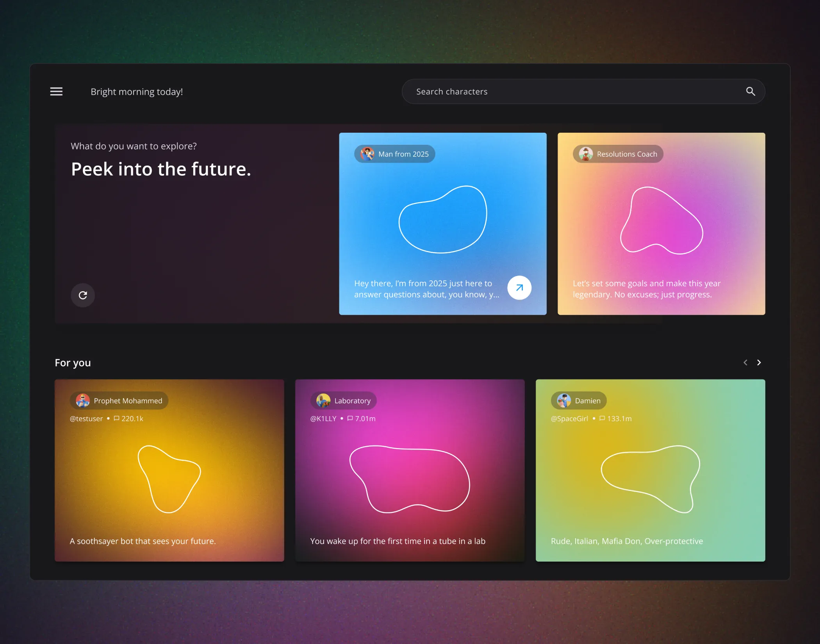Select the Man from 2025 name chip
Screen dimensions: 820x644
pos(403,154)
